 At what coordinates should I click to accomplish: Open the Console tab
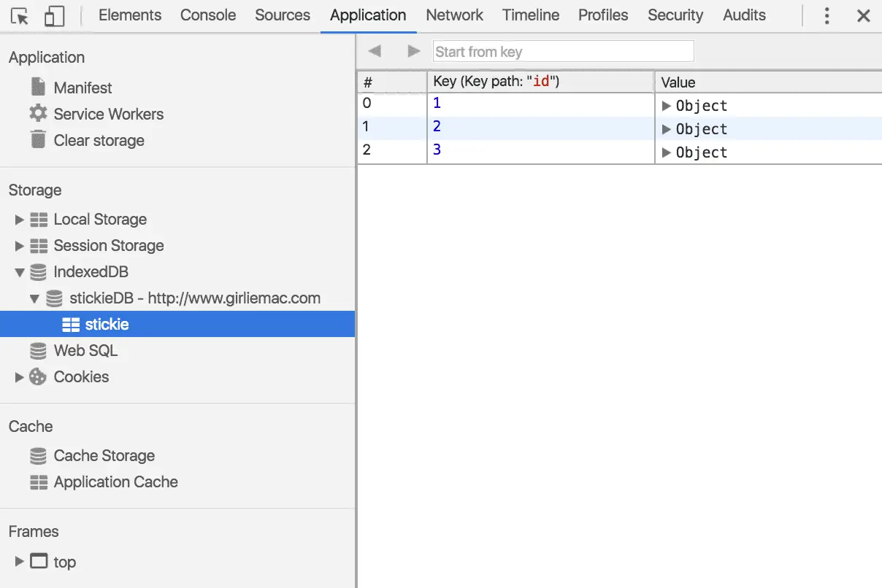point(208,15)
